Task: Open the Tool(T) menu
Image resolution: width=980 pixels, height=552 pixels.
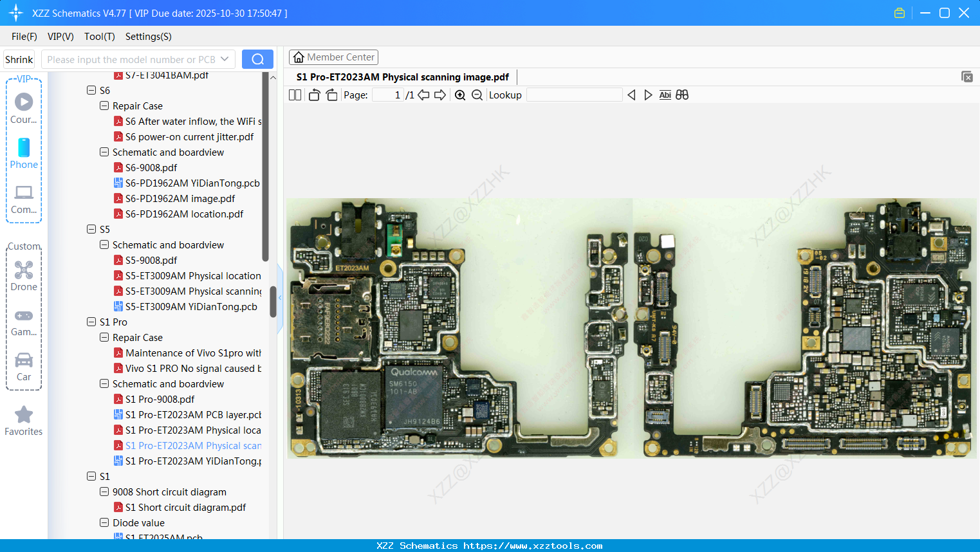Action: 100,37
